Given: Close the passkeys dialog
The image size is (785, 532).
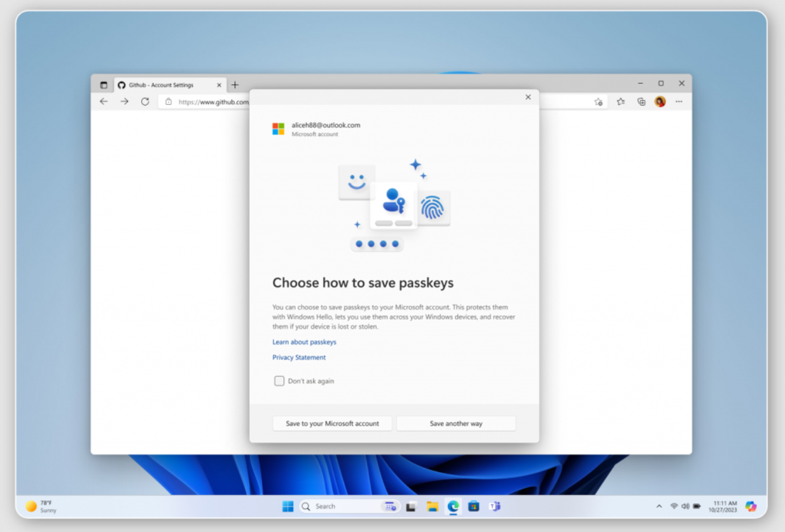Looking at the screenshot, I should [528, 97].
